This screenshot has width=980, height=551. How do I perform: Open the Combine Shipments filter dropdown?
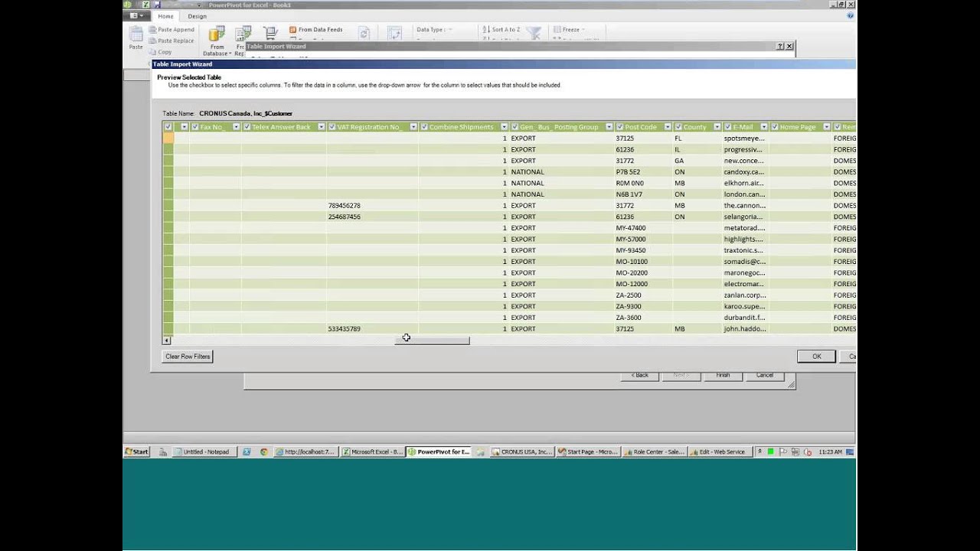(504, 127)
